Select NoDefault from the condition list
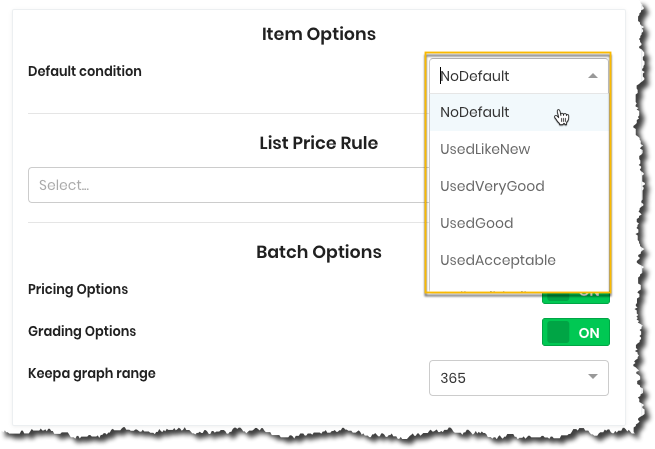Screen dimensions: 655x449 (519, 112)
